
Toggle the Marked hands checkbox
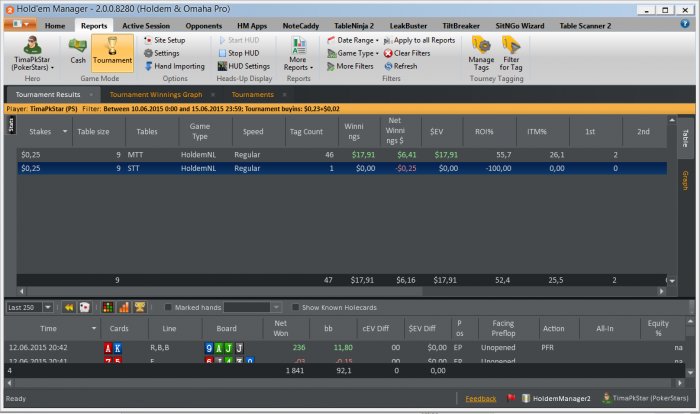pos(170,307)
